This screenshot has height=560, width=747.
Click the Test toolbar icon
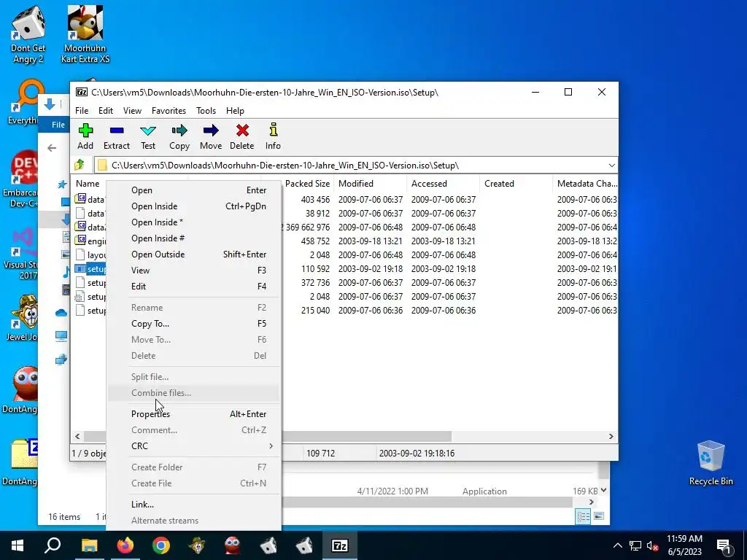tap(148, 131)
